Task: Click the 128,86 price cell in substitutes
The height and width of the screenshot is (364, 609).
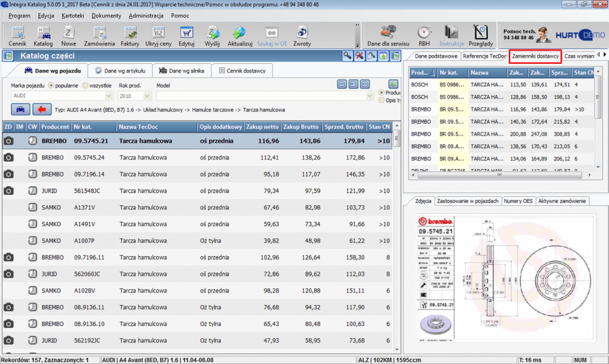Action: pos(518,97)
